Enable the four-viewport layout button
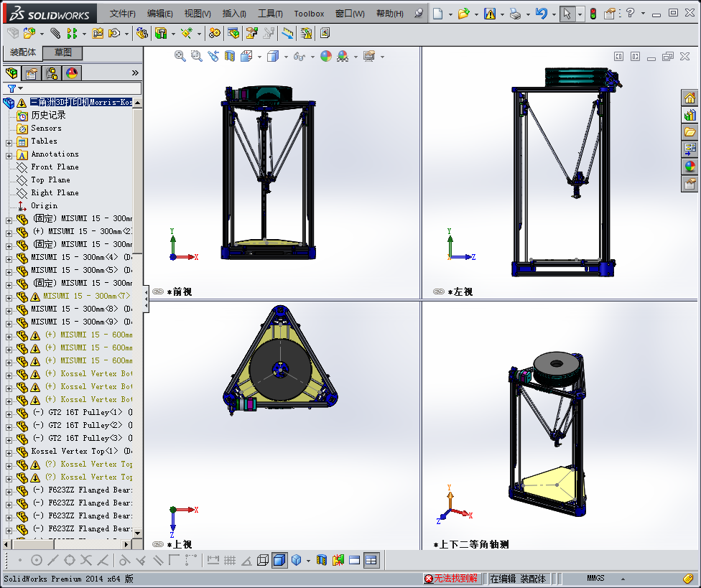Screen dimensions: 701x588 click(370, 560)
